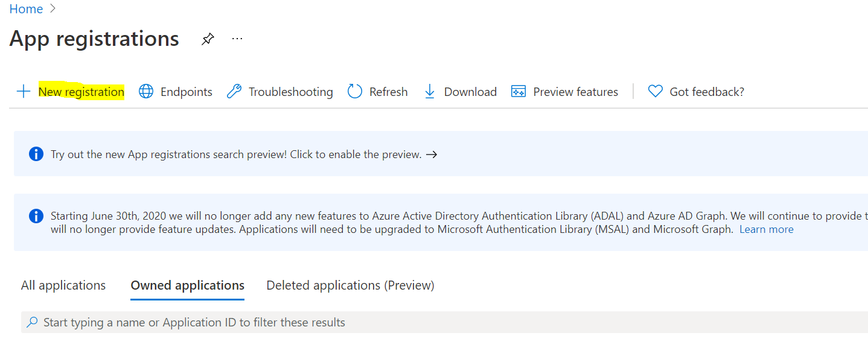Click the circular Refresh icon

click(355, 92)
